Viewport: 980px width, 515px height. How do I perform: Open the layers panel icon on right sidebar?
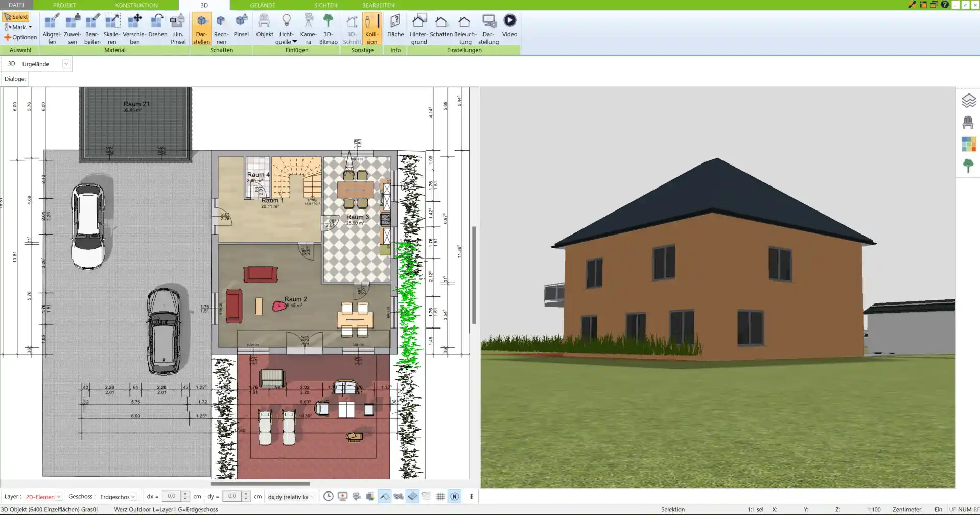pos(968,101)
